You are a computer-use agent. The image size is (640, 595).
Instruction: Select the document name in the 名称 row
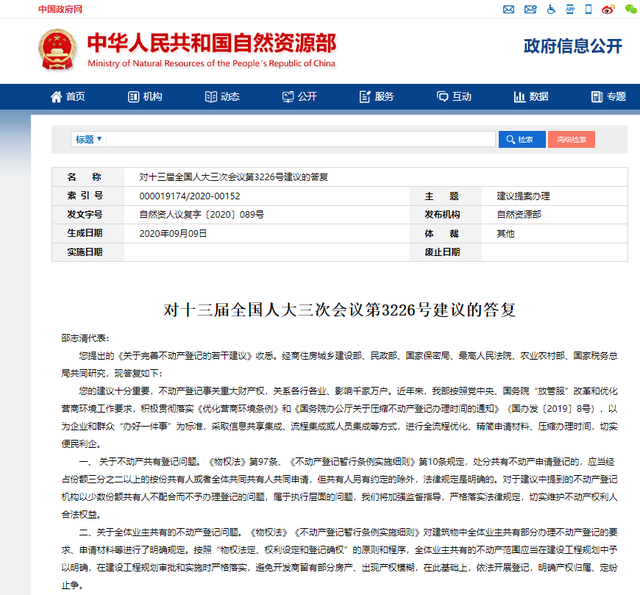[x=233, y=177]
